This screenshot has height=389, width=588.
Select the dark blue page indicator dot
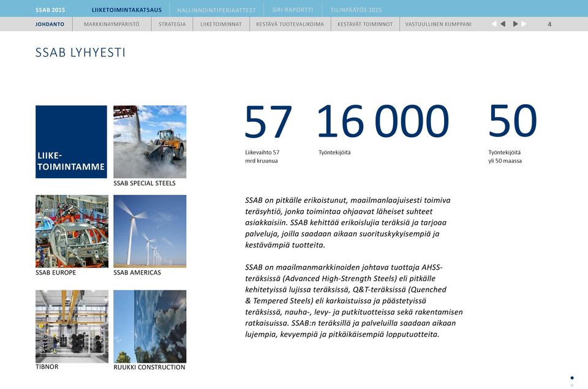pos(572,378)
